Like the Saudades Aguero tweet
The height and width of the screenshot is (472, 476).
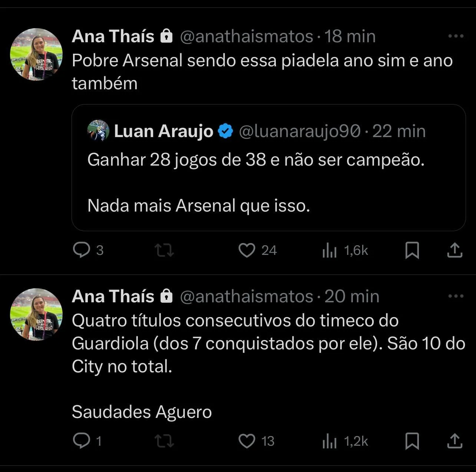tap(248, 441)
